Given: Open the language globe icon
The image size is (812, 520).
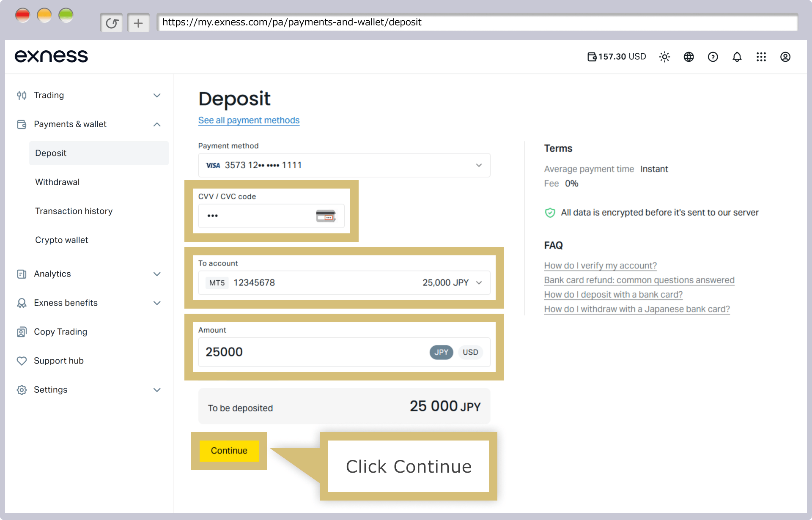Looking at the screenshot, I should (689, 57).
